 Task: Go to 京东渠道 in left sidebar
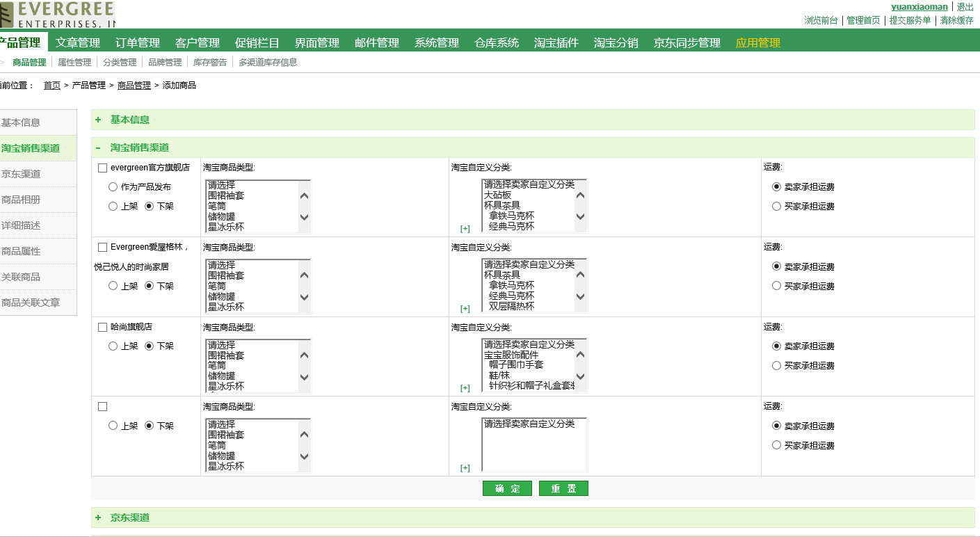click(21, 174)
